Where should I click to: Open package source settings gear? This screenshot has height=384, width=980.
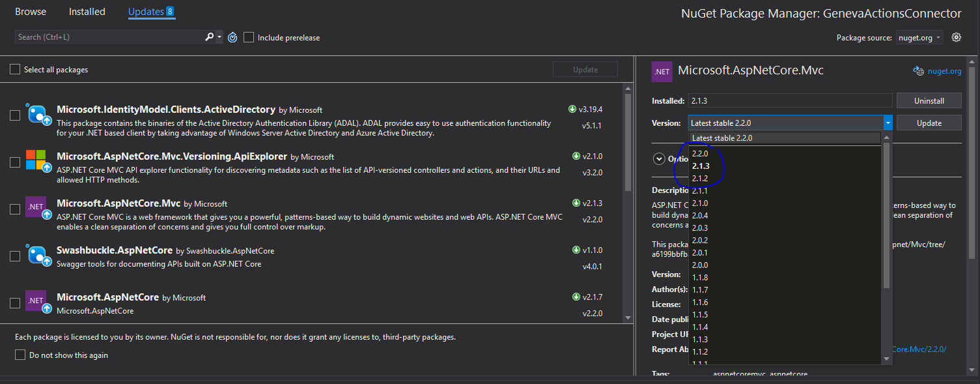tap(957, 37)
